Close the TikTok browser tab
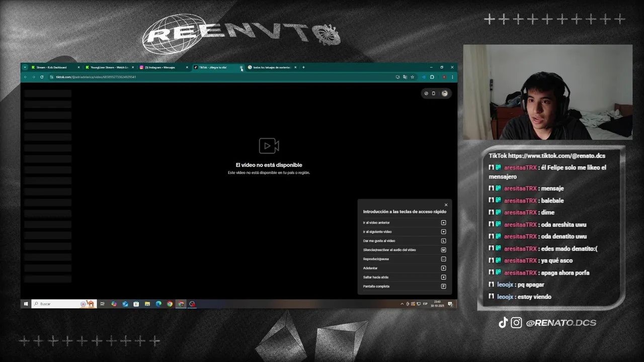 (x=241, y=67)
